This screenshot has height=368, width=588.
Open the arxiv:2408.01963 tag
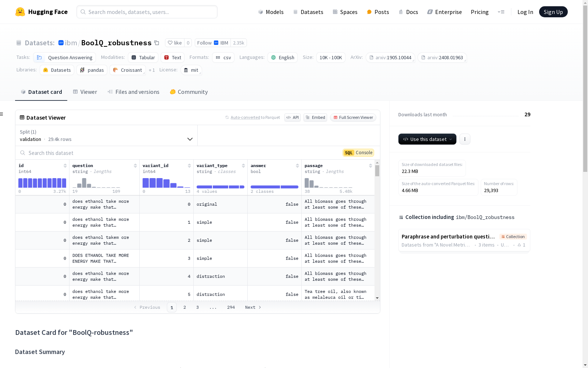(x=442, y=57)
